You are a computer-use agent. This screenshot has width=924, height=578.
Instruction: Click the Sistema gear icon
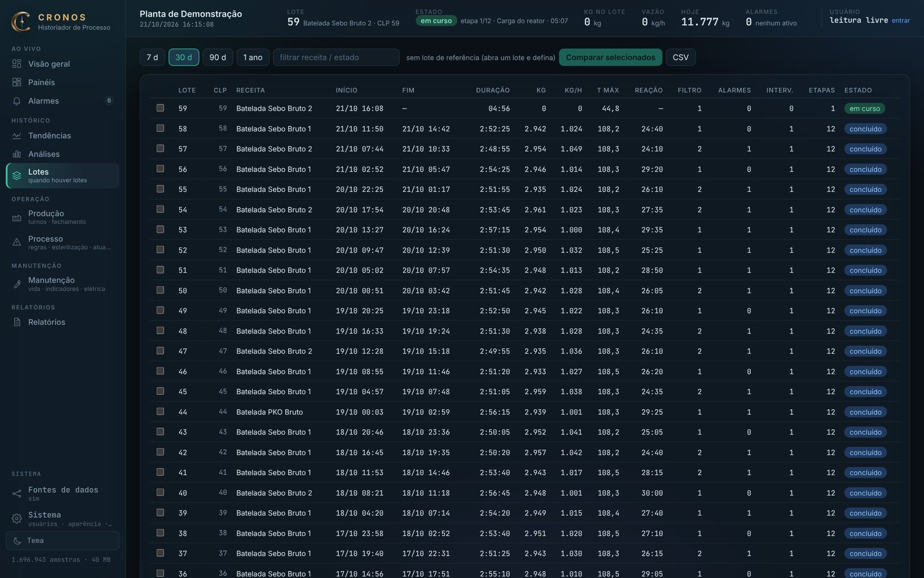tap(17, 518)
